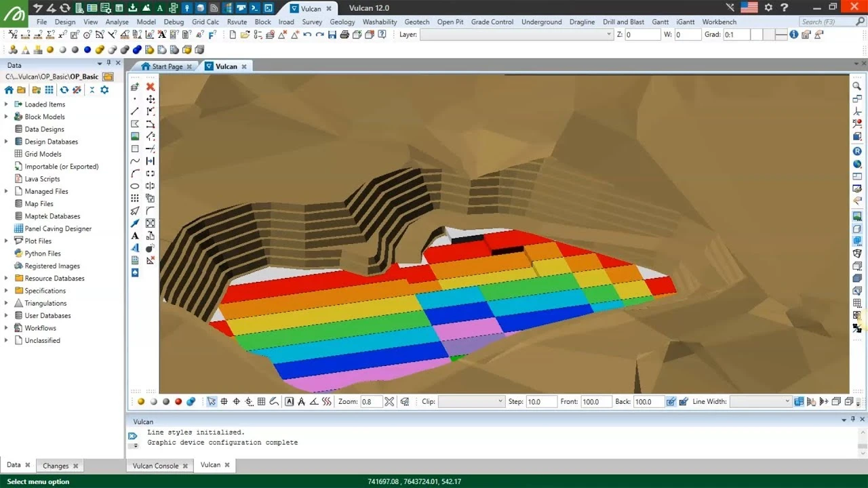868x488 pixels.
Task: Click the Undo arrow icon
Action: [x=307, y=35]
